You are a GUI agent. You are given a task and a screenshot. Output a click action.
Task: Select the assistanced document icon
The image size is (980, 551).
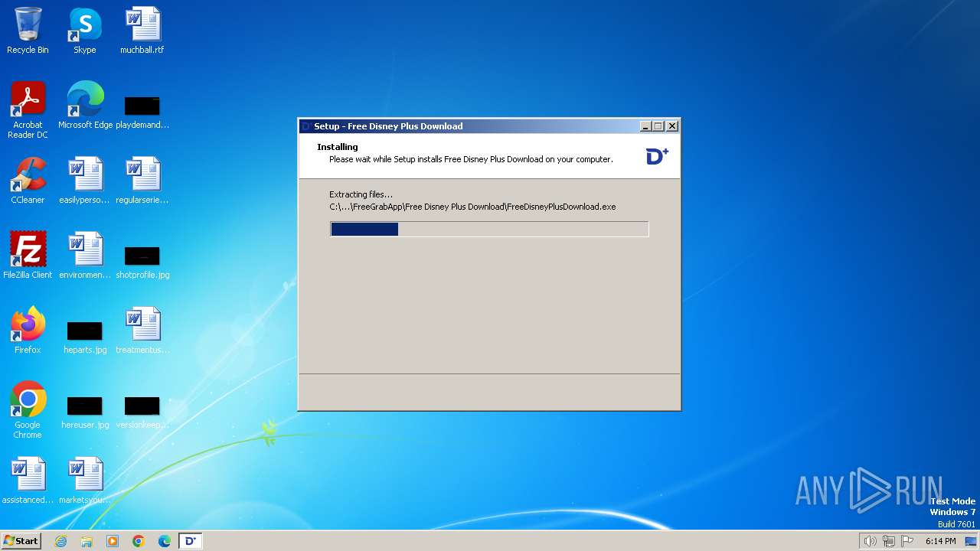click(x=28, y=481)
